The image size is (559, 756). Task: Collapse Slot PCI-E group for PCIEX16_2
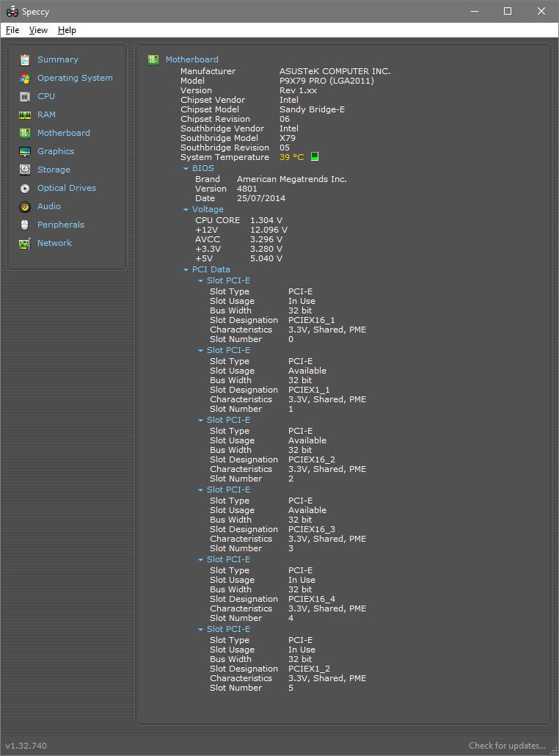(x=201, y=421)
